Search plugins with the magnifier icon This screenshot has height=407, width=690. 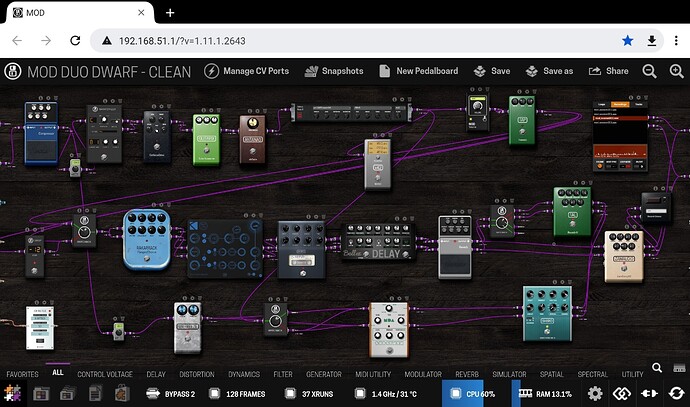(x=657, y=367)
